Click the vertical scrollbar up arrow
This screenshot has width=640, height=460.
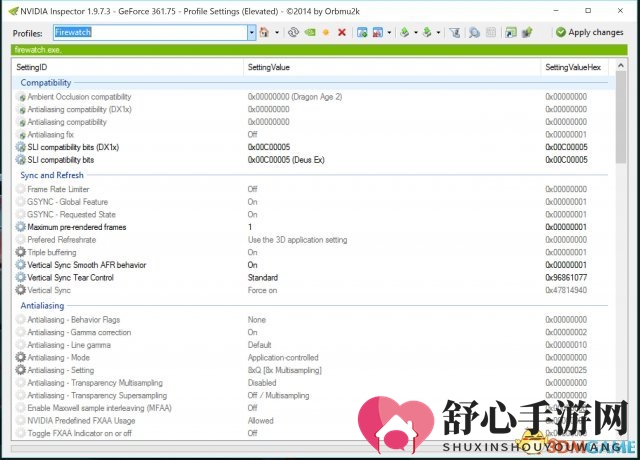tap(621, 65)
